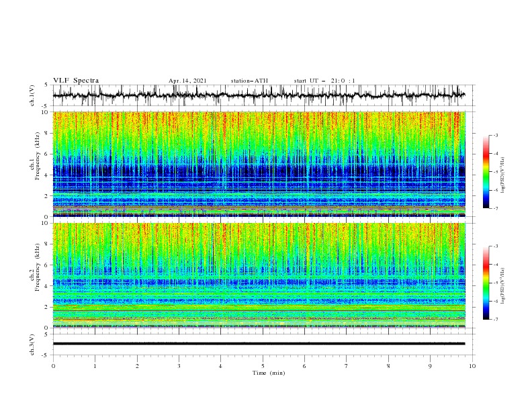Select the date text "Apr. 14, 2021"
The height and width of the screenshot is (411, 532).
click(187, 81)
